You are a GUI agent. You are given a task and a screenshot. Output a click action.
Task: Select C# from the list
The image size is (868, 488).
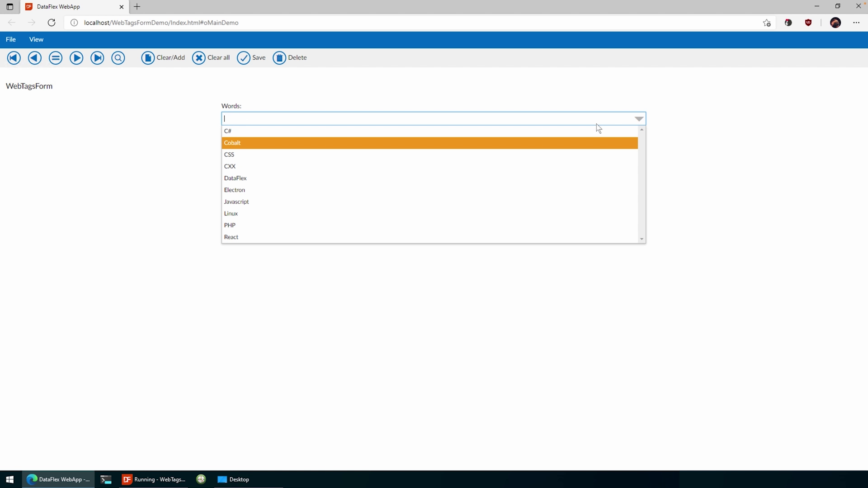(429, 131)
